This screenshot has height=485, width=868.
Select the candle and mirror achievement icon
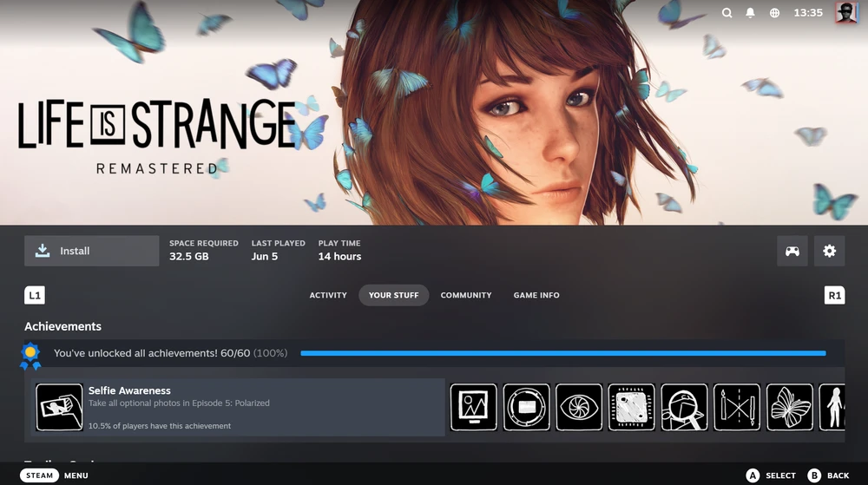point(737,407)
